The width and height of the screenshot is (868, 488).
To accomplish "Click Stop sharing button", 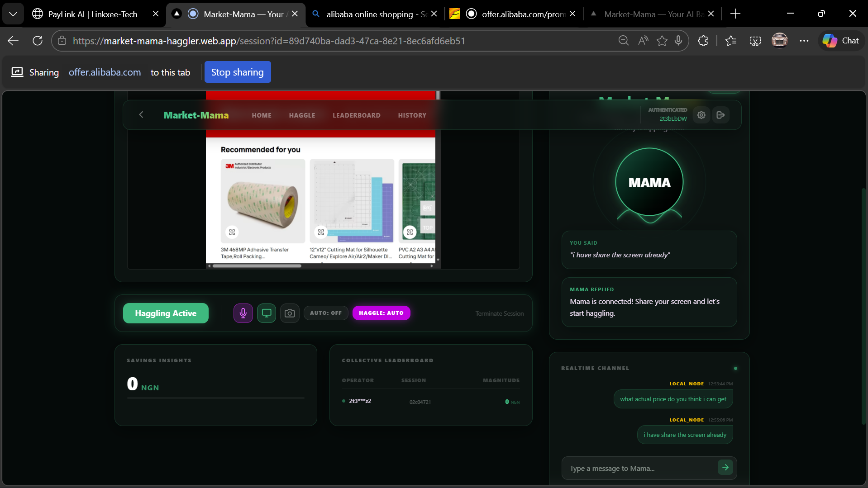I will [238, 72].
